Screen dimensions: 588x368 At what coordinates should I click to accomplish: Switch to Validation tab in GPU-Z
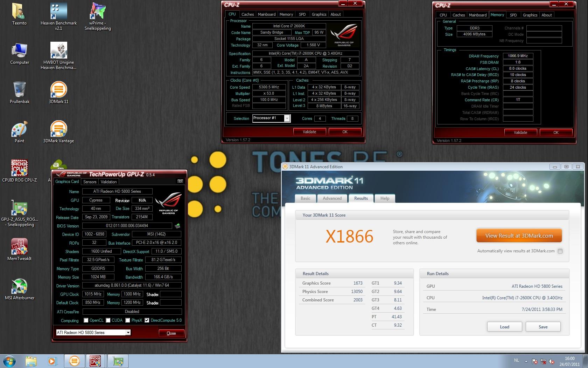tap(108, 182)
